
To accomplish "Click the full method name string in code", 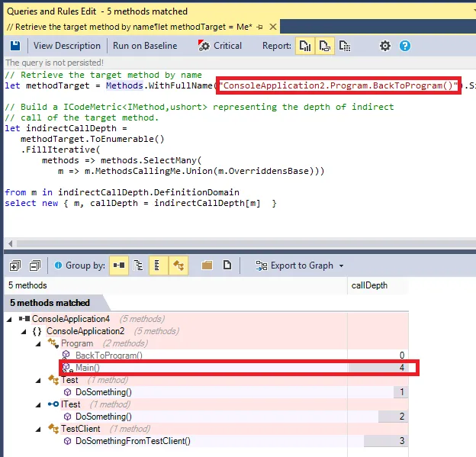I will coord(338,85).
